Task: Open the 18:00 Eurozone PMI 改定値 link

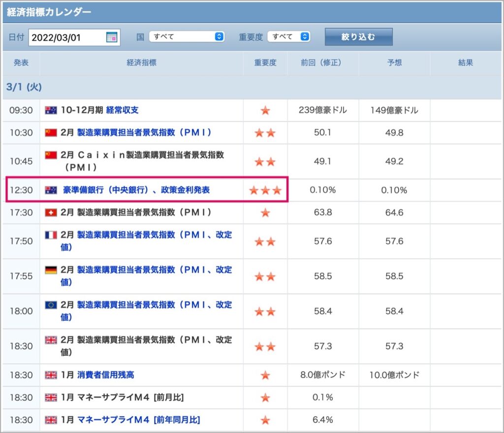Action: pyautogui.click(x=146, y=311)
